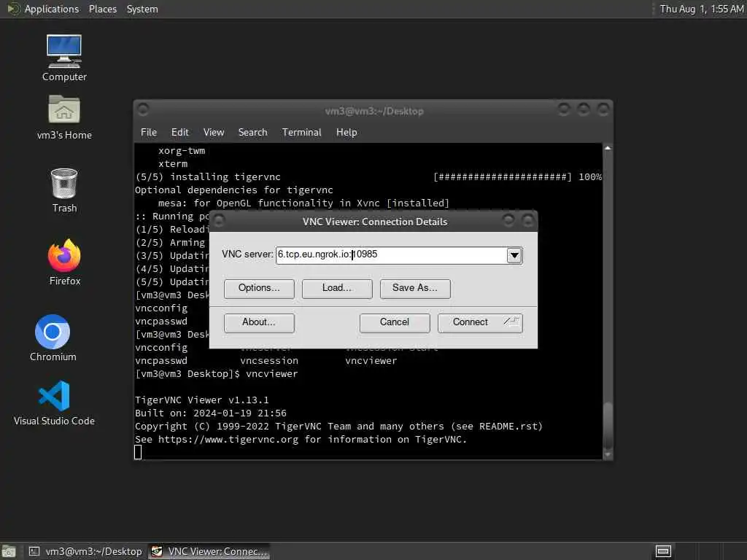The image size is (747, 560).
Task: Open the VNC server history dropdown arrow
Action: 514,255
